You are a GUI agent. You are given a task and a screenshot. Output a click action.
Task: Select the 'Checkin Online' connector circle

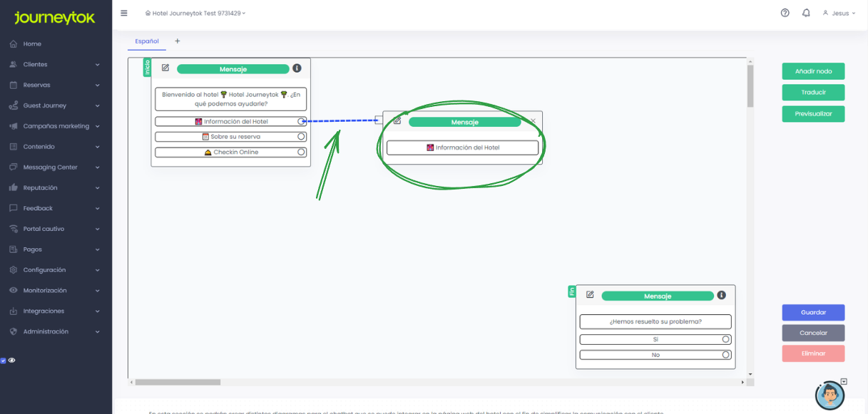(x=301, y=152)
